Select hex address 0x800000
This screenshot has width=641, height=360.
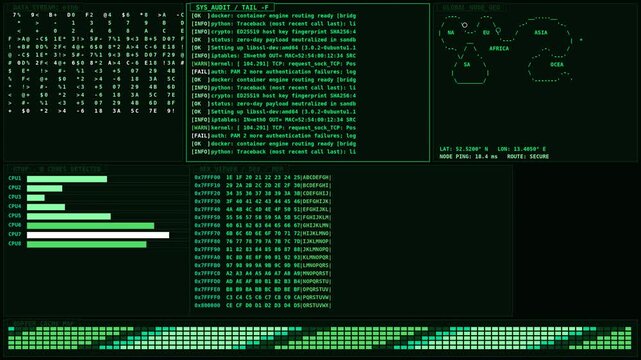click(x=207, y=305)
